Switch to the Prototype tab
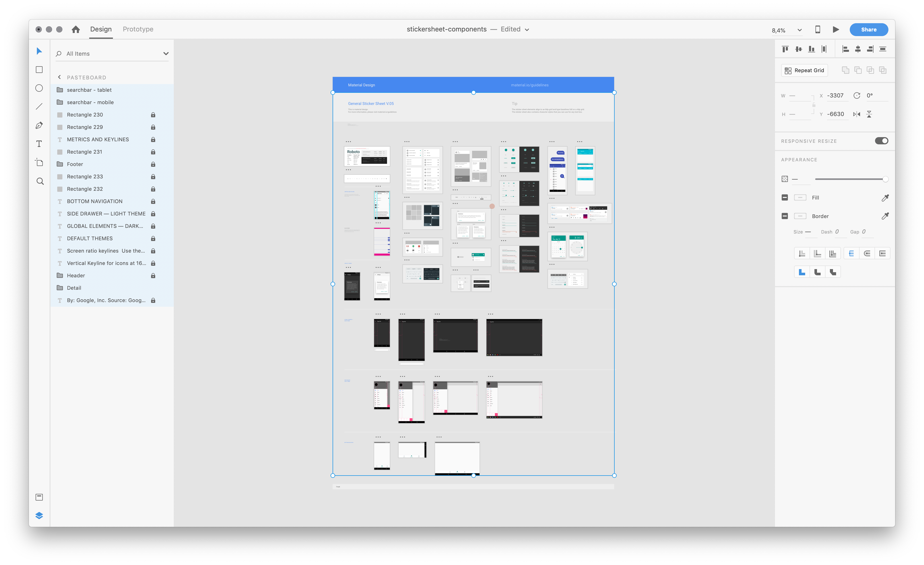Image resolution: width=924 pixels, height=565 pixels. click(x=138, y=29)
